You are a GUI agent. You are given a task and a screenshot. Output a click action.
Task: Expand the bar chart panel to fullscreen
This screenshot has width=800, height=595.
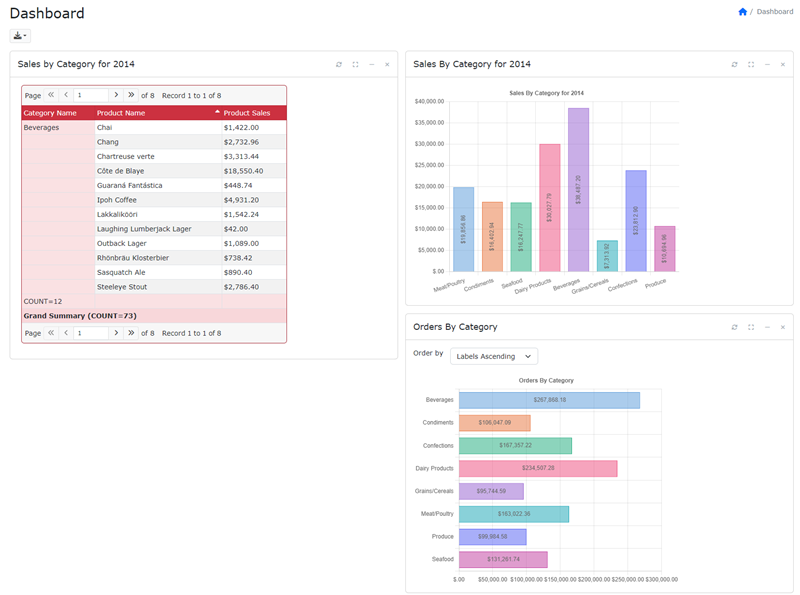pos(751,64)
